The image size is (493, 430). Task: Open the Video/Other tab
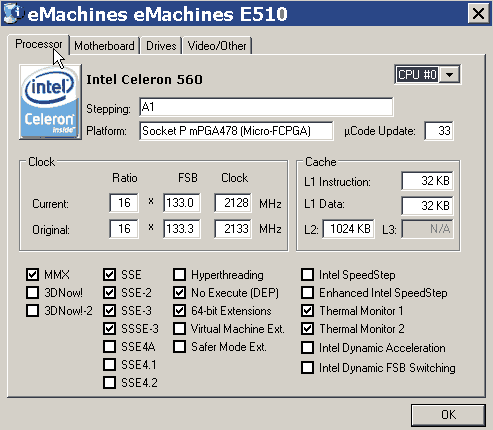[x=217, y=46]
